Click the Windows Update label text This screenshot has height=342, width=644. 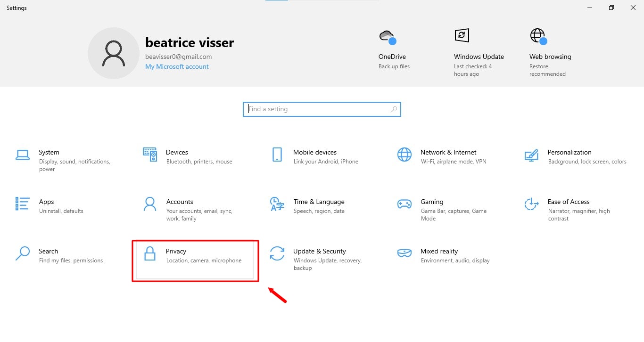479,57
